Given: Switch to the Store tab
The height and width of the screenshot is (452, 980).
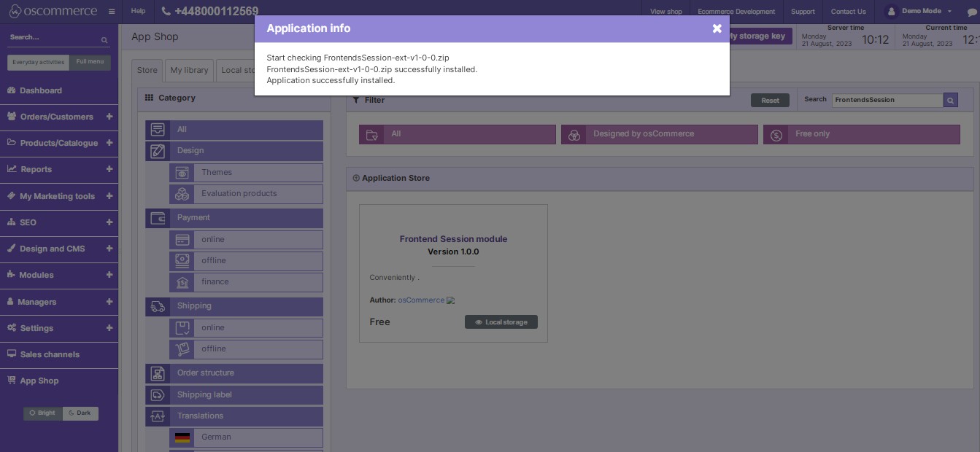Looking at the screenshot, I should [x=147, y=71].
